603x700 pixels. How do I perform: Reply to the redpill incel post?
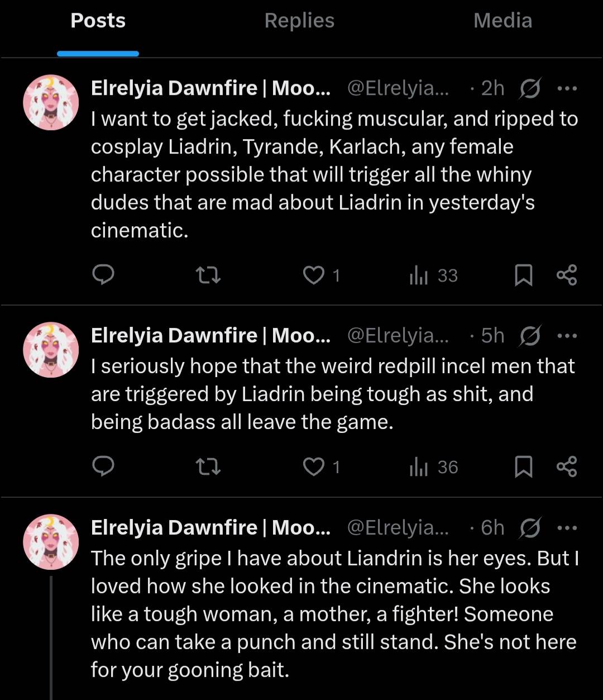[103, 466]
